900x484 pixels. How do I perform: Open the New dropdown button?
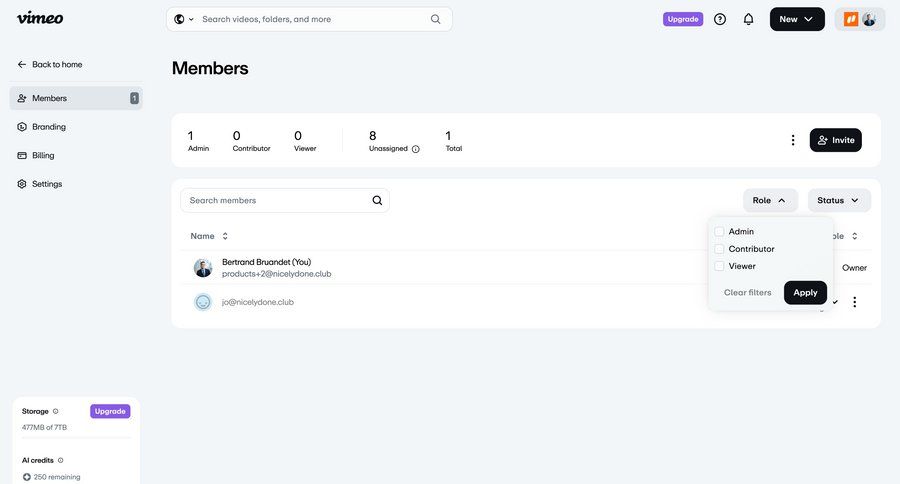(x=796, y=19)
